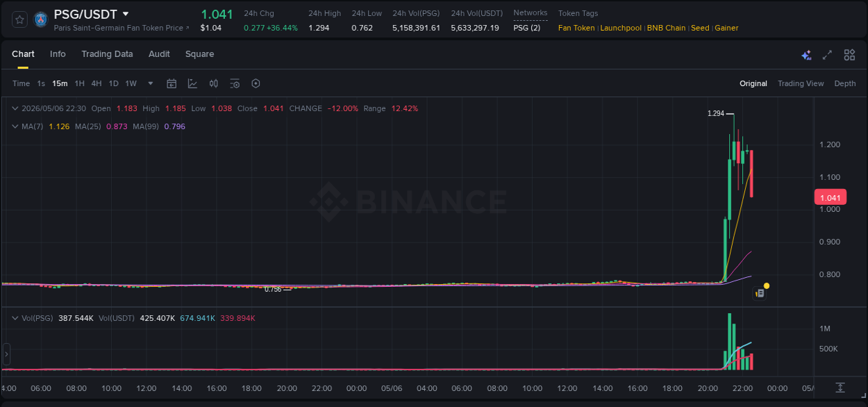868x407 pixels.
Task: Select the Time line-chart interval
Action: (21, 83)
